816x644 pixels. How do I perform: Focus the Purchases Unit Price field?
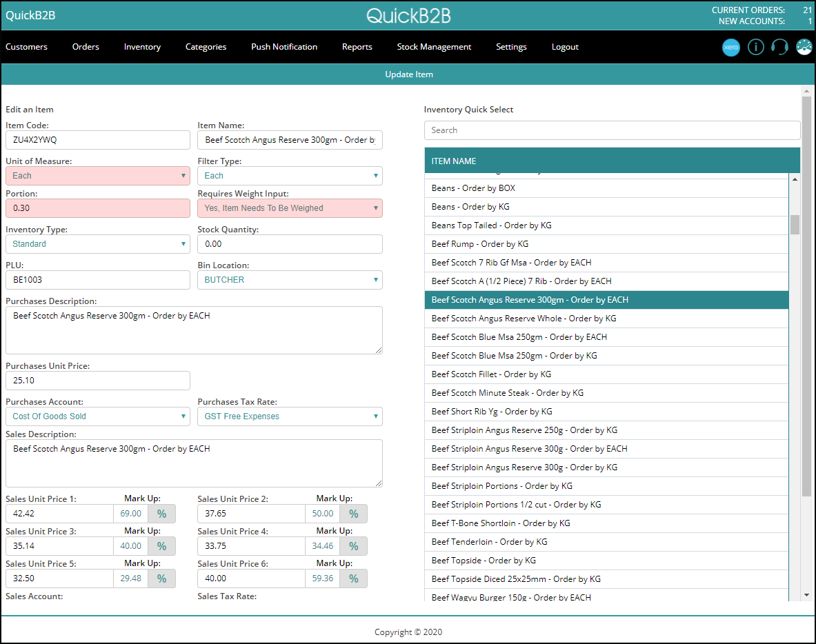(98, 381)
